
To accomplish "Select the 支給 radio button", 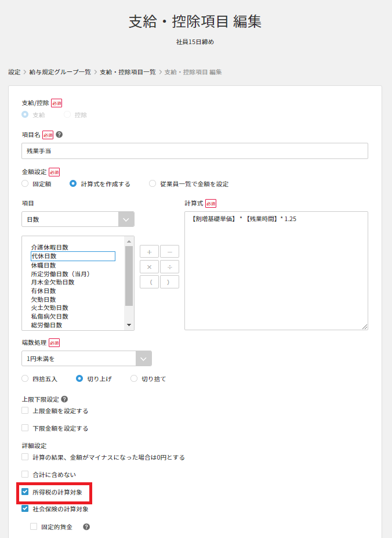I will pos(25,114).
